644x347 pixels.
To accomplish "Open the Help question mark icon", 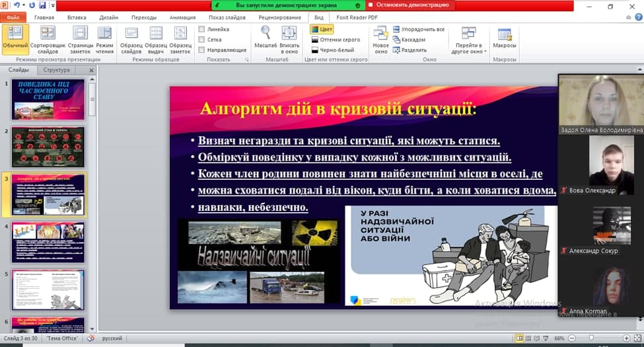I will pyautogui.click(x=639, y=17).
